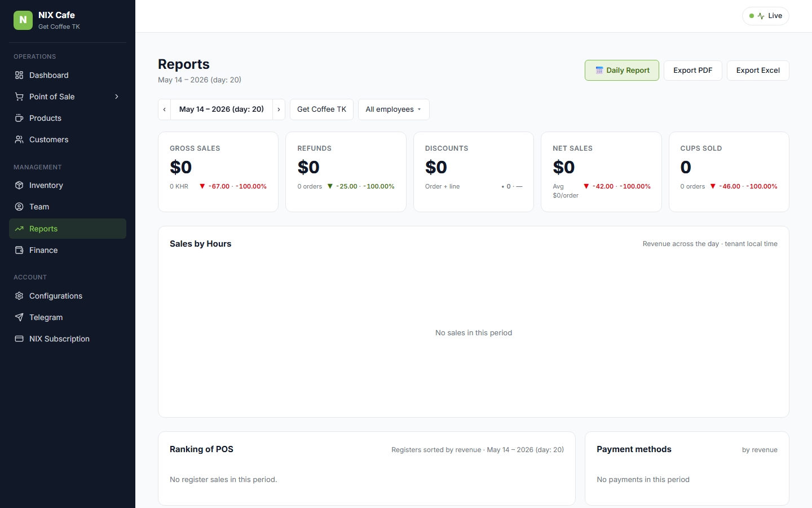Open the Dashboard grid icon
Screen dimensions: 812x508
19,75
